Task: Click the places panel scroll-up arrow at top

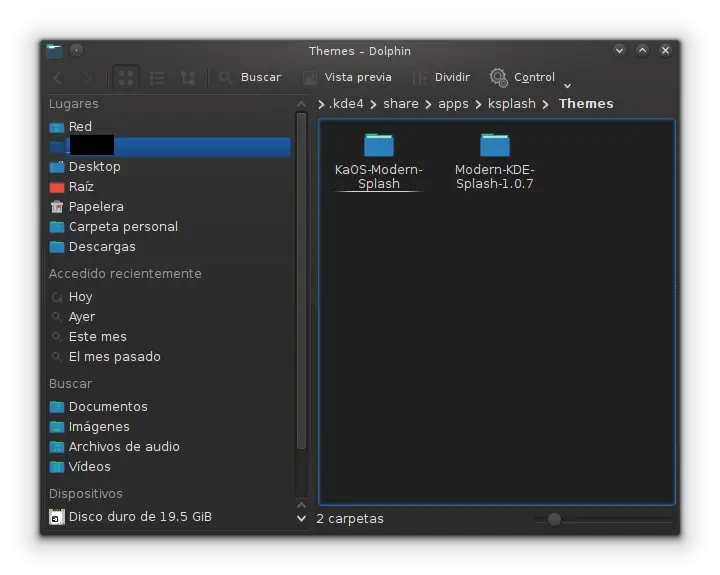Action: [301, 104]
